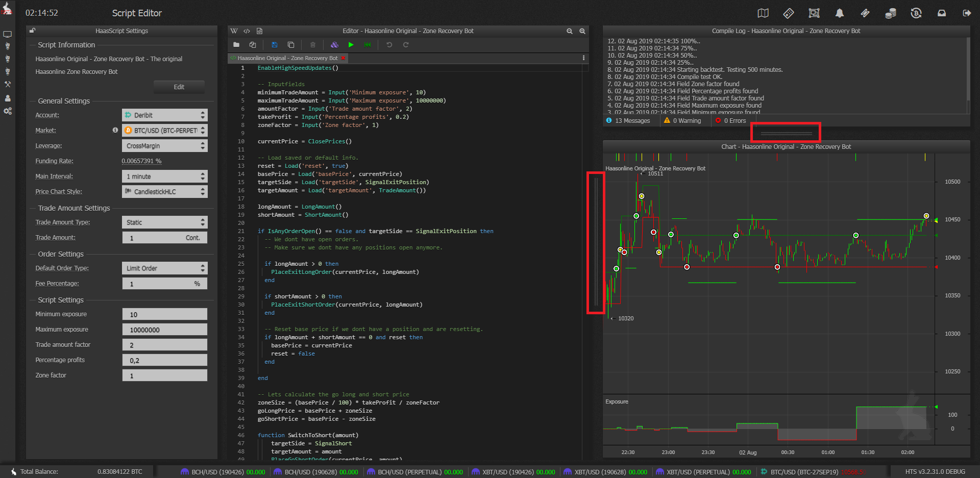This screenshot has width=980, height=478.
Task: Filter compile log by 0 Errors
Action: point(731,121)
